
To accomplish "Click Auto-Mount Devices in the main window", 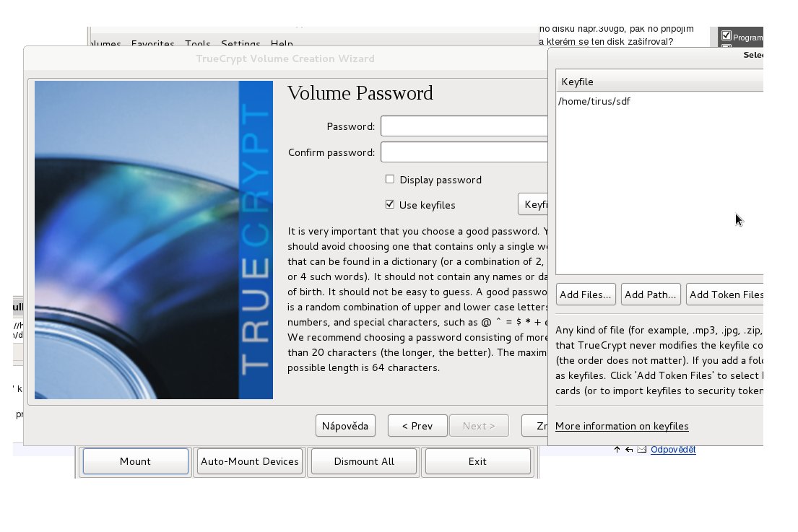I will (249, 461).
